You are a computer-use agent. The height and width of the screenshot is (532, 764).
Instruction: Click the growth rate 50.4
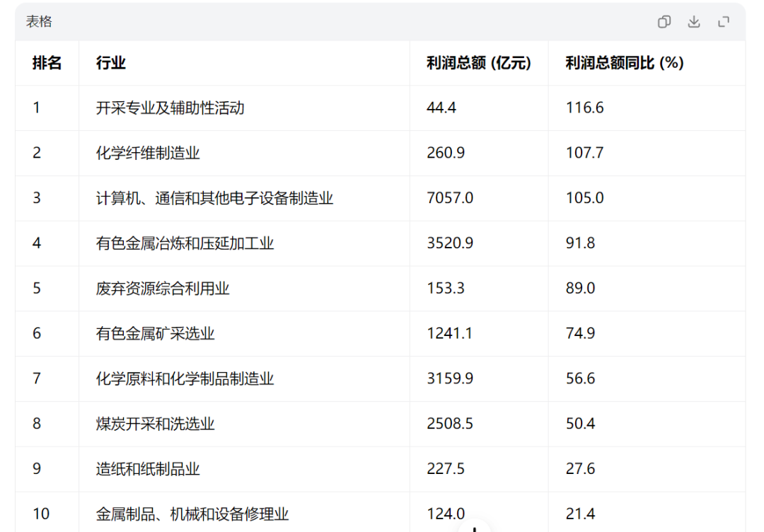(x=580, y=424)
